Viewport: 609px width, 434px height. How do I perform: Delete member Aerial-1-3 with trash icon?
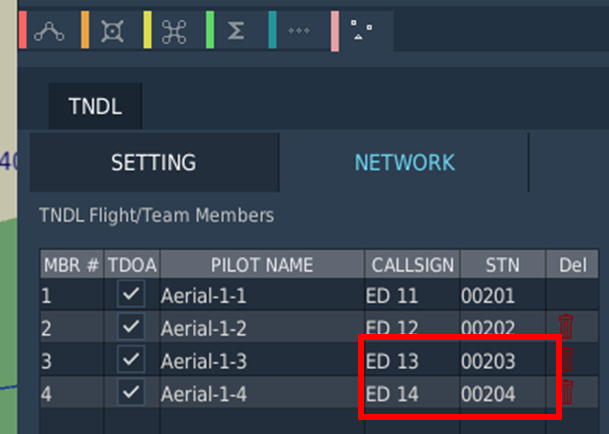tap(567, 359)
